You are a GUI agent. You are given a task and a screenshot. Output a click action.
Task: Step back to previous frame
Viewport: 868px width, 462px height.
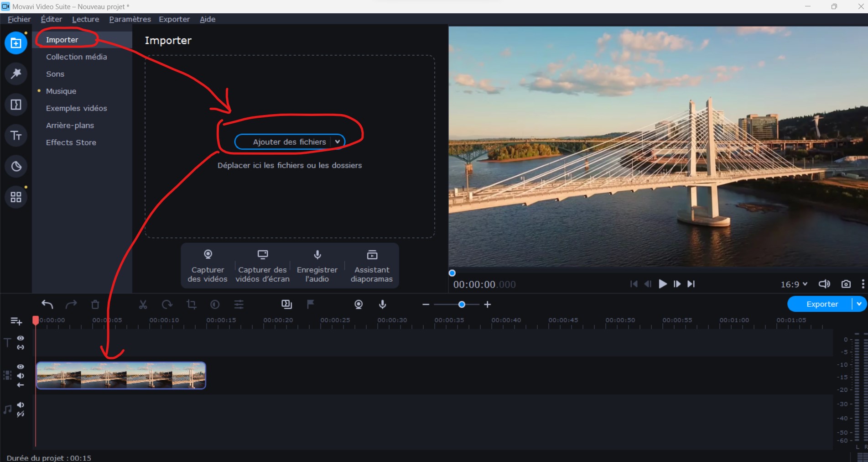pos(648,284)
